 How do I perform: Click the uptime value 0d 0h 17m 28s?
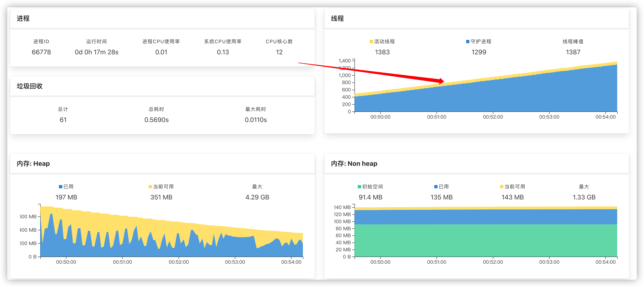pos(97,52)
